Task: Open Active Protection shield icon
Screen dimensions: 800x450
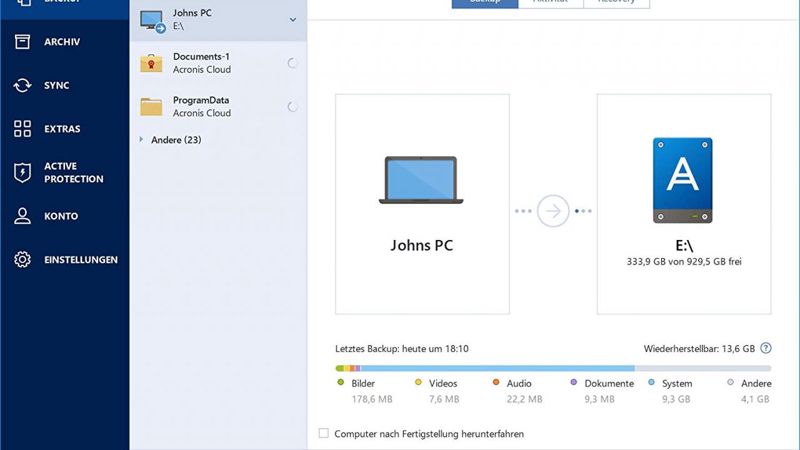Action: (x=22, y=172)
